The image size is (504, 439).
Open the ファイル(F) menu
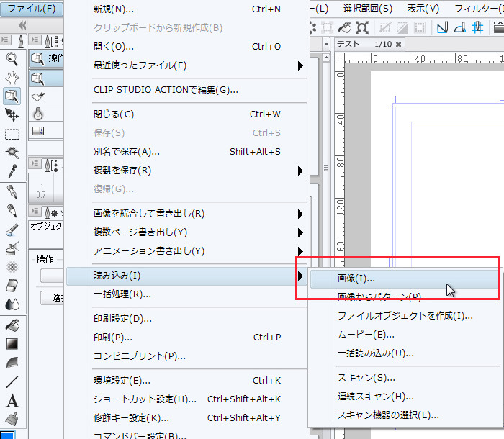point(32,9)
